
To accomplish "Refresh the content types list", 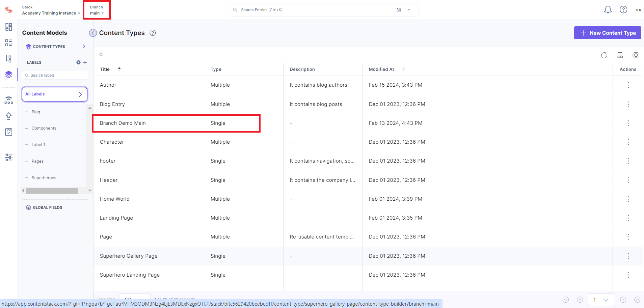I will [x=604, y=55].
